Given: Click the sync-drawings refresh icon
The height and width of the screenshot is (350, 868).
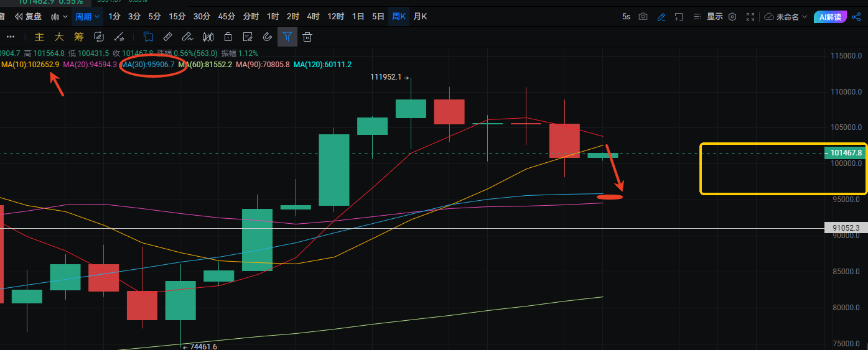Looking at the screenshot, I should [98, 37].
